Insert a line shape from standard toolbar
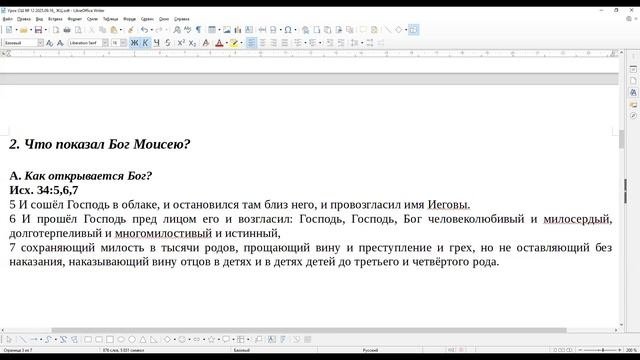 (x=387, y=30)
